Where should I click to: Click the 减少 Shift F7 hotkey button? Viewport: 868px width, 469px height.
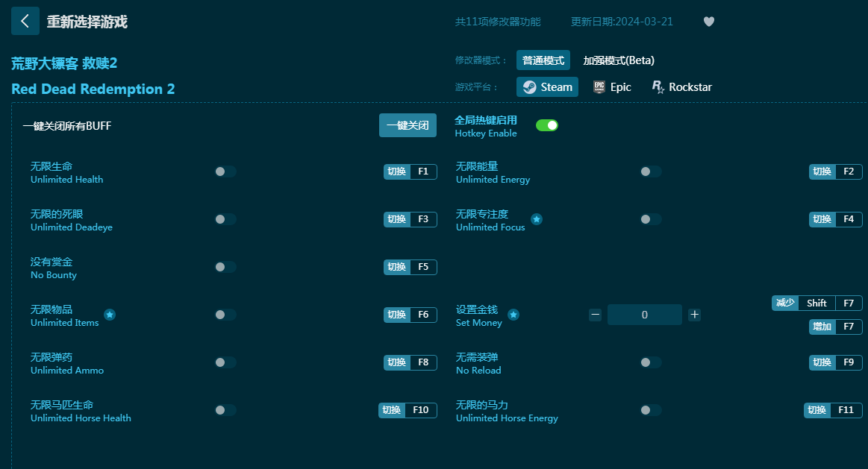click(x=817, y=303)
